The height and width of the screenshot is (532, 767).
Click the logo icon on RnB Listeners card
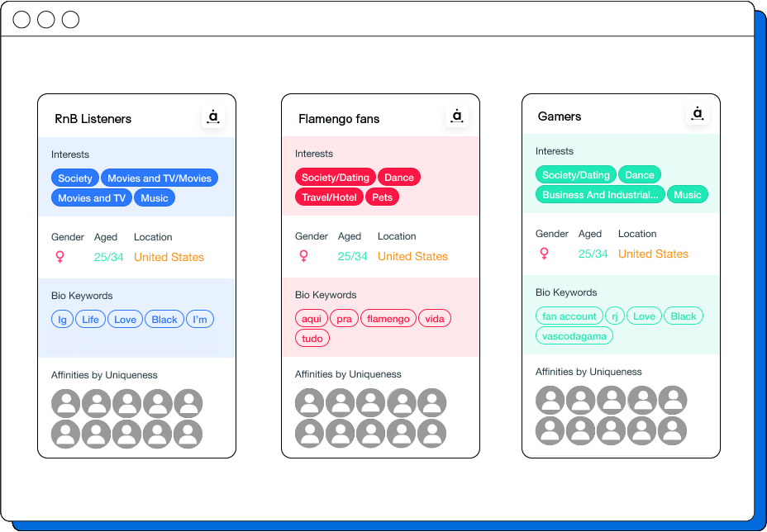(213, 117)
